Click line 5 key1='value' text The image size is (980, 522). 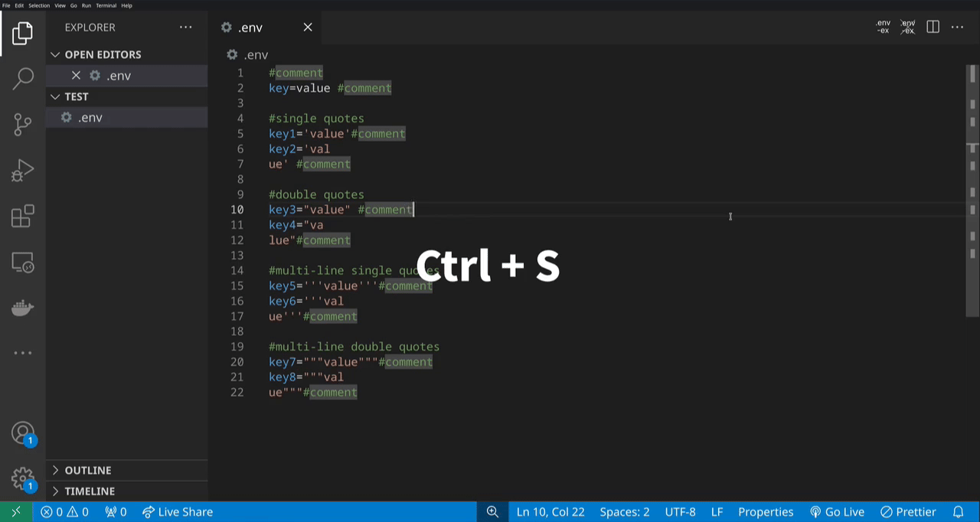[x=309, y=133]
